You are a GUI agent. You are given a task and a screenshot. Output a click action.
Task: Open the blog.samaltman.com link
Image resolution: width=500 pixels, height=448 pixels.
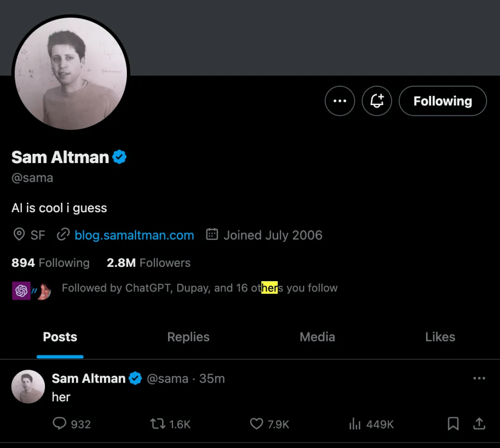(134, 235)
